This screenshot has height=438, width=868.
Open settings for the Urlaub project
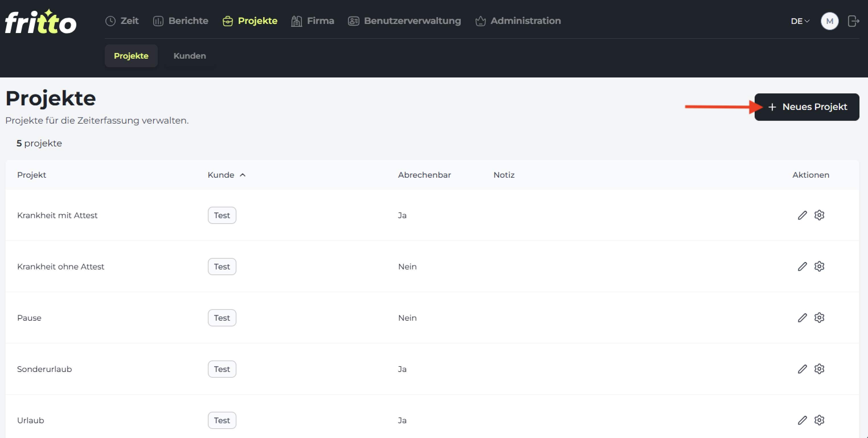(819, 420)
